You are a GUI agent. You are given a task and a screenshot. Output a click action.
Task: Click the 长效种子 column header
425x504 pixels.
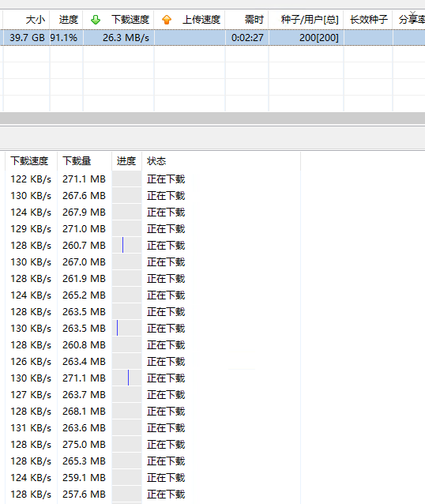pyautogui.click(x=369, y=20)
